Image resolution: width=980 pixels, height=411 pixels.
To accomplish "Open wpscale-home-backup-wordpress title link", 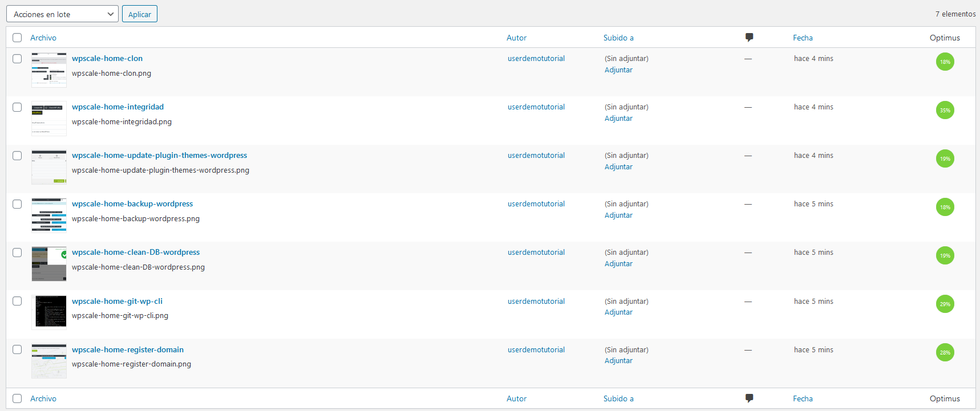I will click(132, 204).
